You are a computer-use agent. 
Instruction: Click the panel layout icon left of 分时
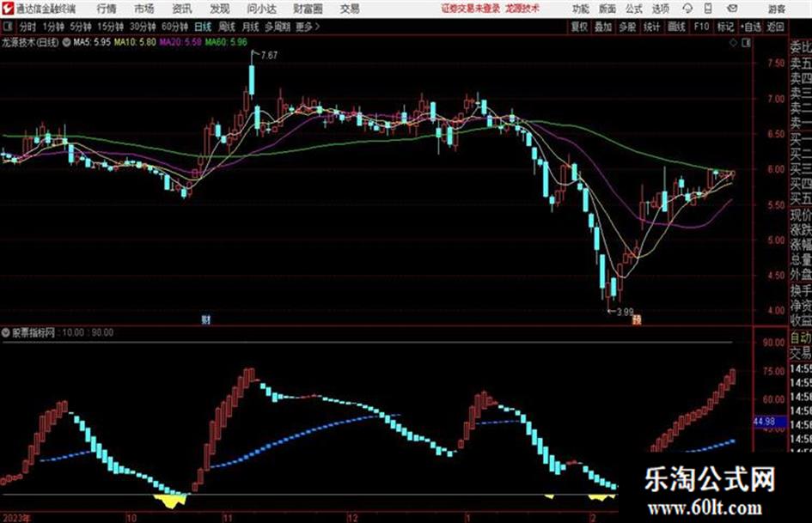(x=8, y=27)
